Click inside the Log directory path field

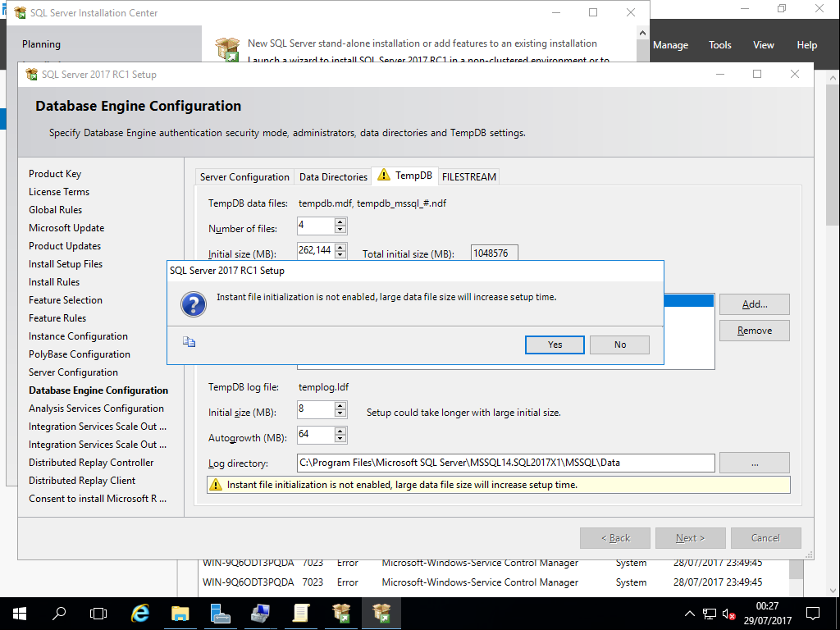pyautogui.click(x=505, y=463)
